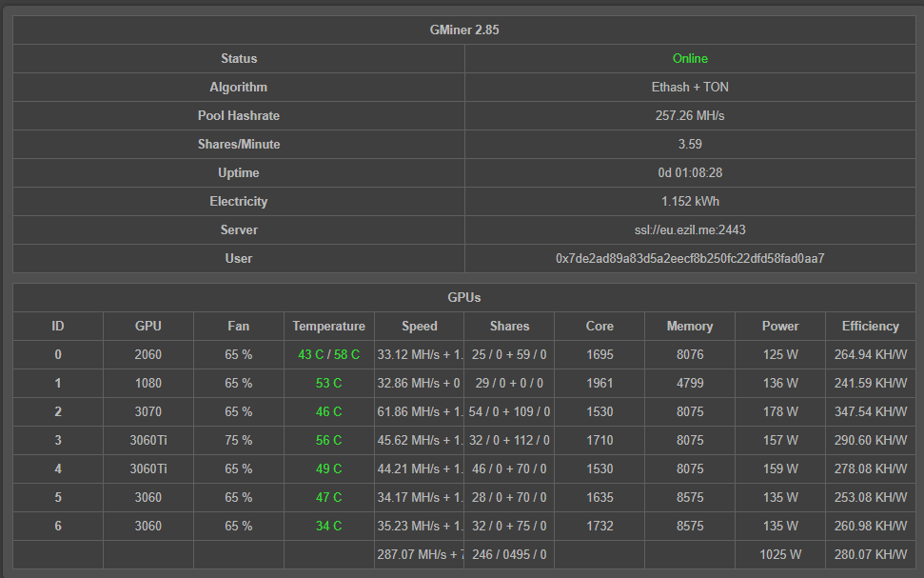Viewport: 924px width, 578px height.
Task: Select the green Online status text
Action: pos(689,58)
